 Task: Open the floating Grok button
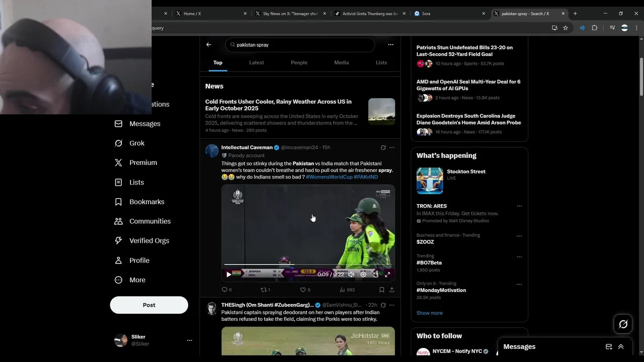623,324
